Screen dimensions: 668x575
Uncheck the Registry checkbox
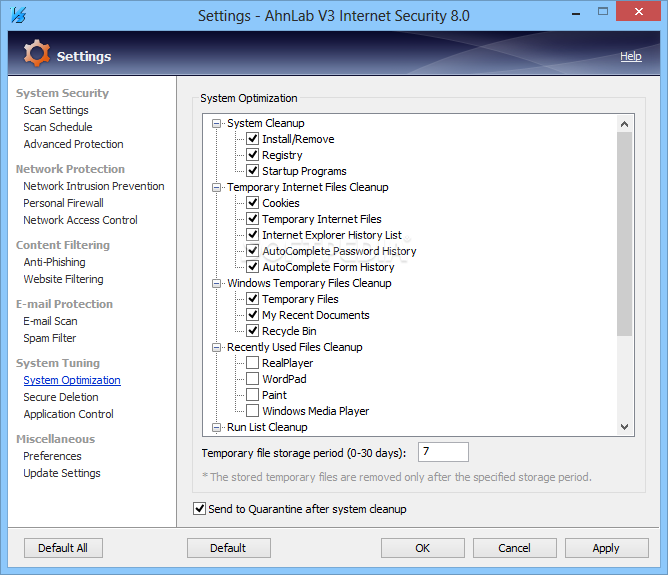tap(253, 154)
